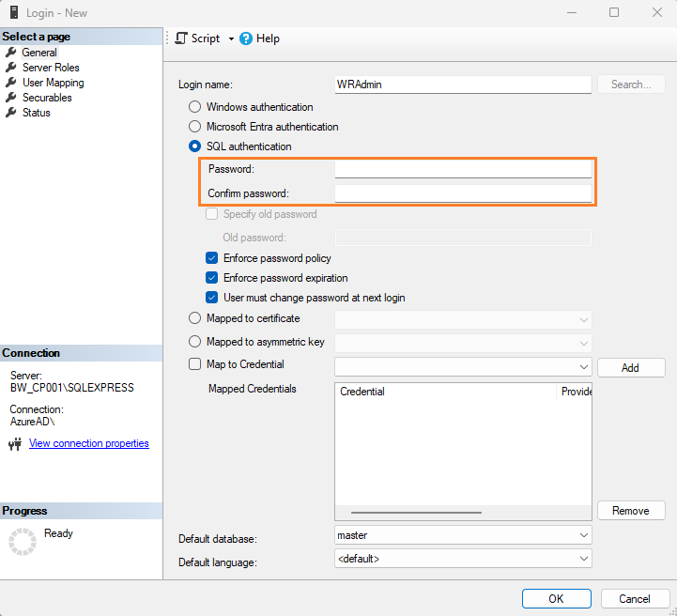Select Mapped to asymmetric key option

(x=194, y=342)
